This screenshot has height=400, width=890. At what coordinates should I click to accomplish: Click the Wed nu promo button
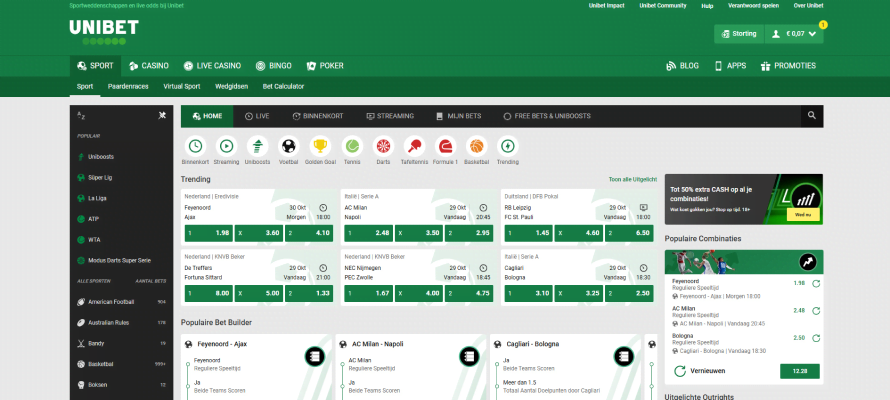tap(803, 214)
